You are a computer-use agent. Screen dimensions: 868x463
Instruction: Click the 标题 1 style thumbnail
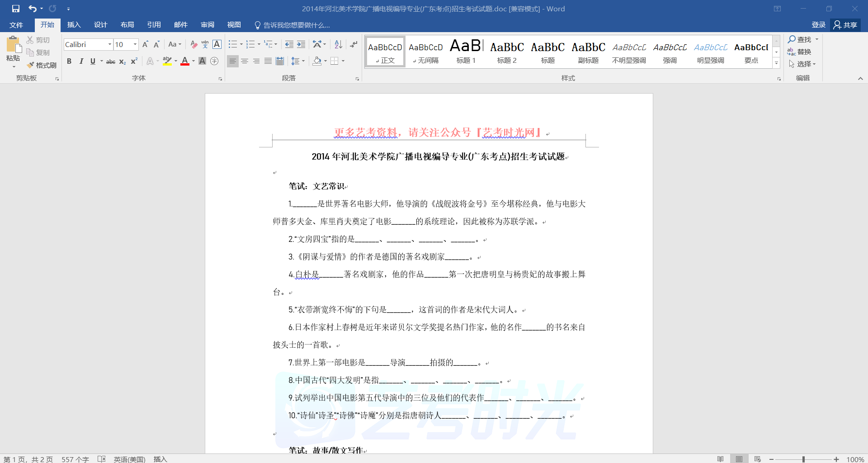pos(466,51)
